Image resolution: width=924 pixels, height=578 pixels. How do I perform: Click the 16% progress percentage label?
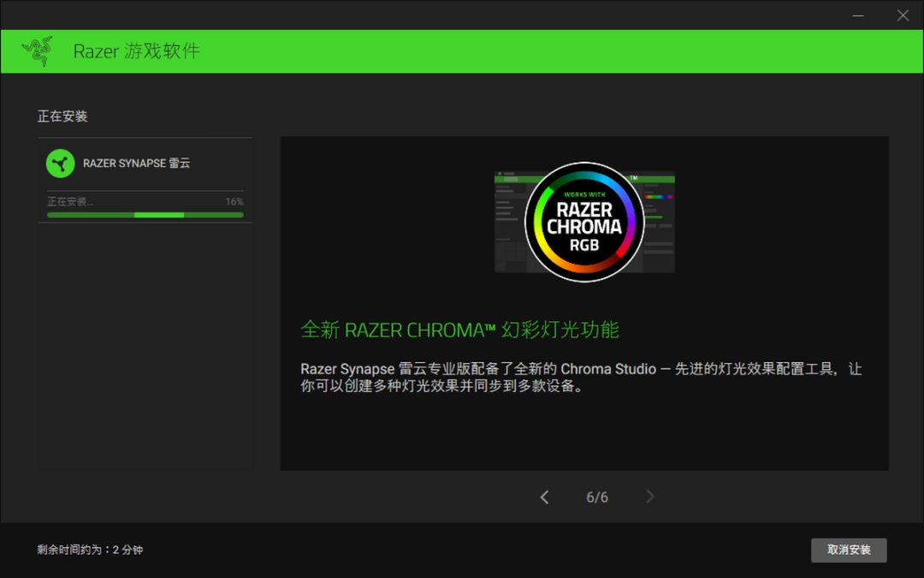234,202
